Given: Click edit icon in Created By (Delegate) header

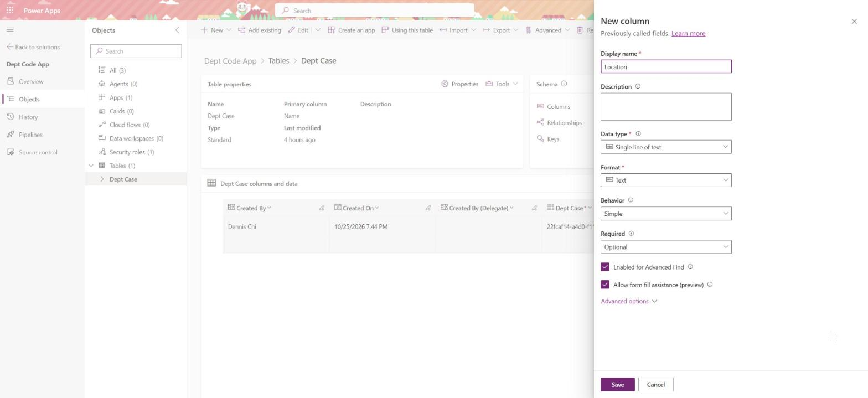Looking at the screenshot, I should click(x=534, y=208).
